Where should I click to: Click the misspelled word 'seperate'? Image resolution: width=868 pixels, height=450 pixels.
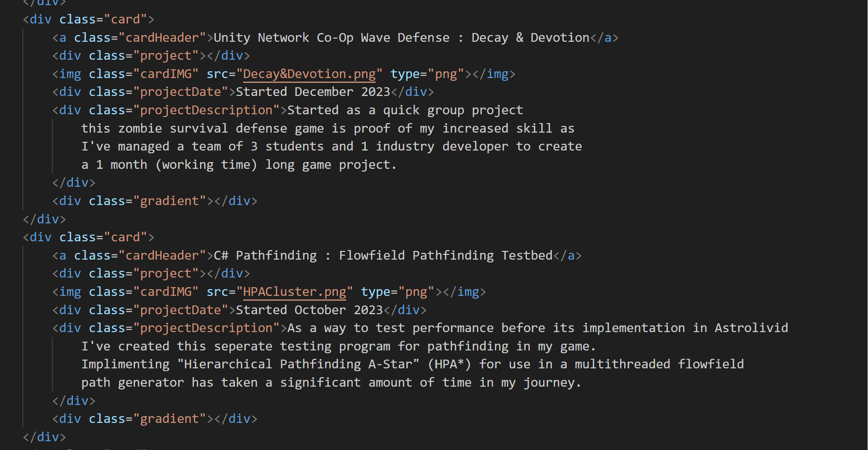243,346
